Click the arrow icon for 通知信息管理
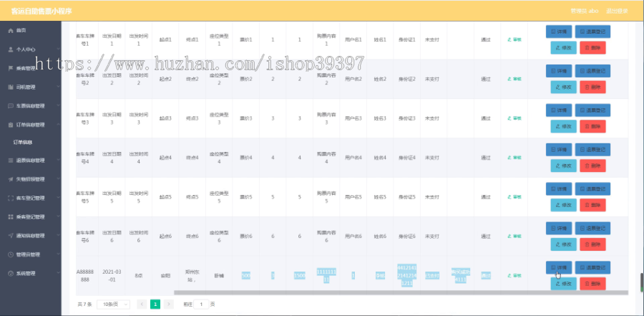The height and width of the screenshot is (316, 644). (11, 236)
